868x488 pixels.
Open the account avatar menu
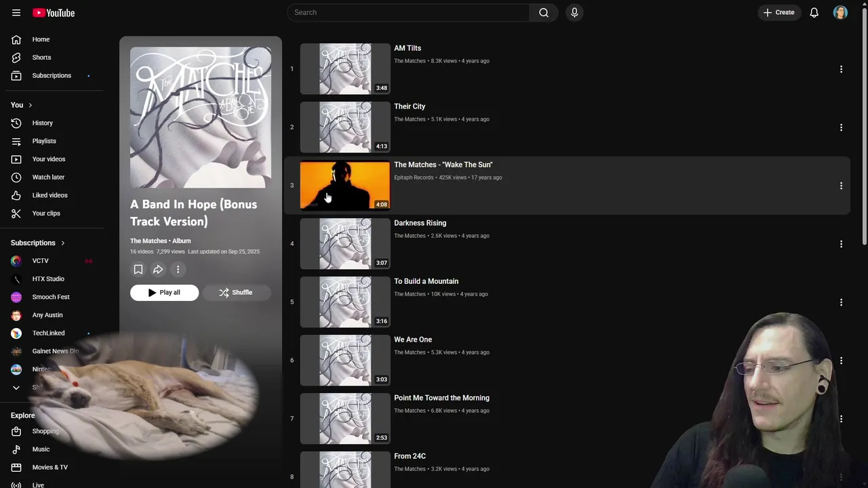840,12
